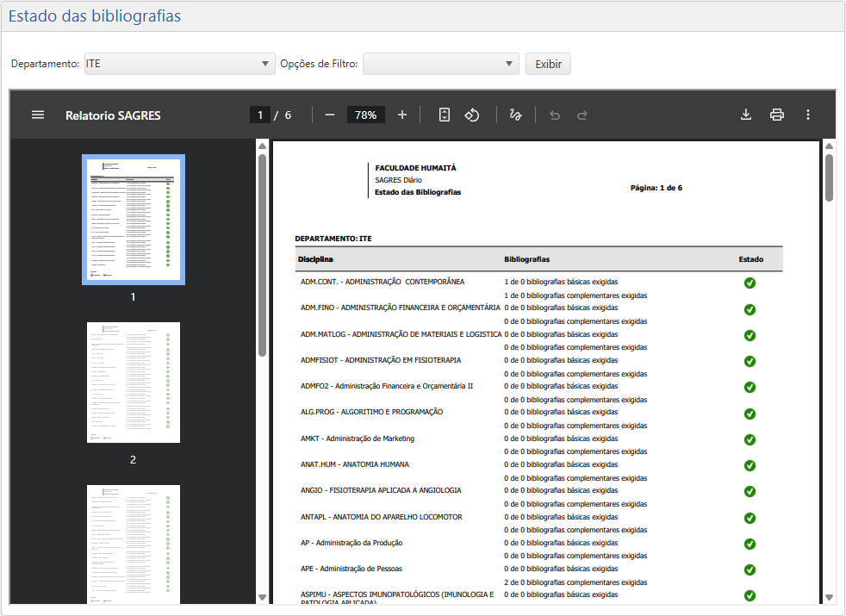This screenshot has height=616, width=846.
Task: Click the thumbnail panel scrollbar up arrow
Action: pyautogui.click(x=262, y=146)
